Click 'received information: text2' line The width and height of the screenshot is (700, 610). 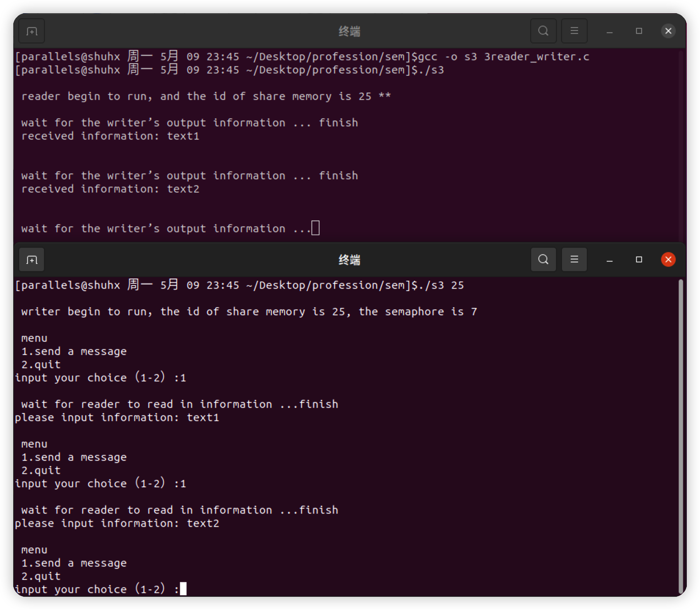coord(110,189)
